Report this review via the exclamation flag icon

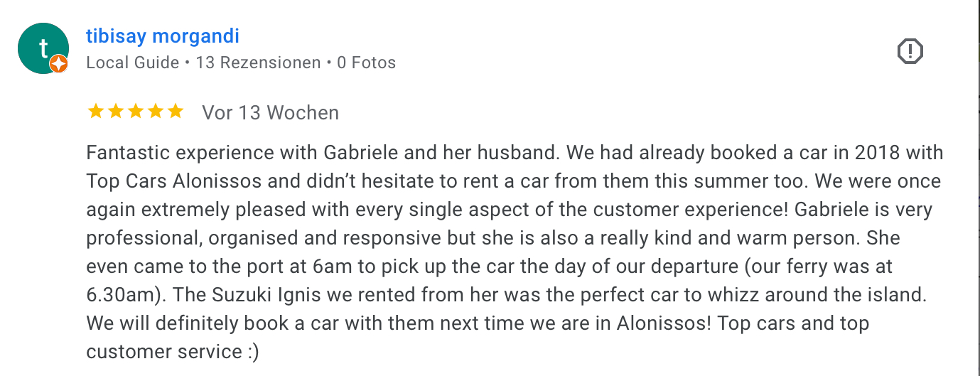(910, 51)
